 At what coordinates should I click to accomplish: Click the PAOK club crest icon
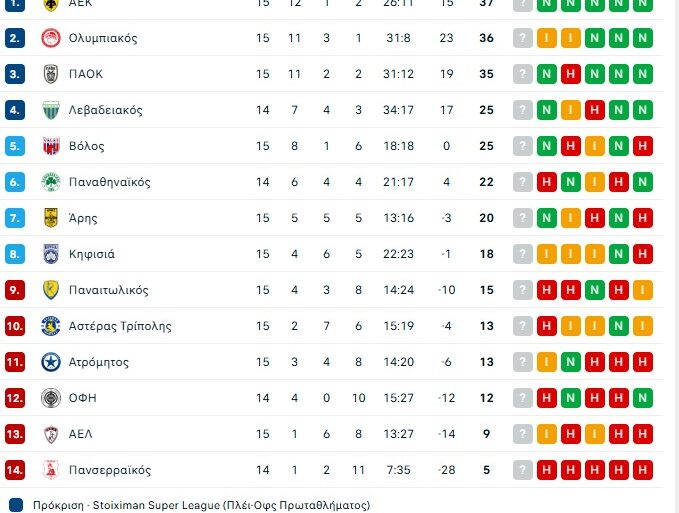click(x=50, y=74)
